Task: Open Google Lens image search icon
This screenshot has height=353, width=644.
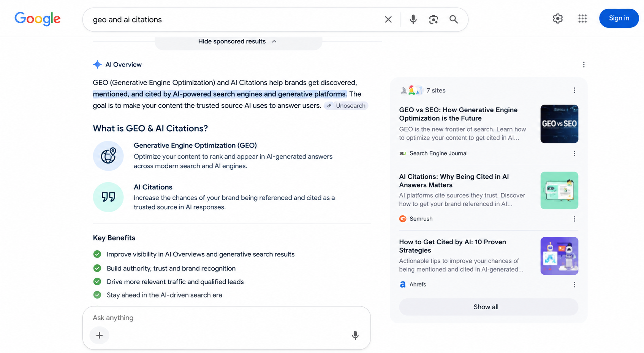Action: point(434,19)
